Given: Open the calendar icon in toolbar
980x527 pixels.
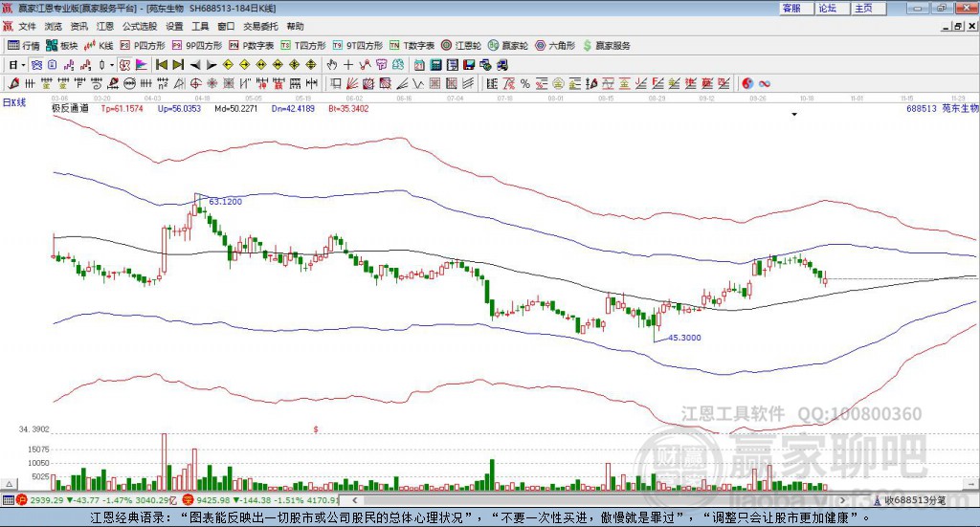Looking at the screenshot, I should point(419,65).
